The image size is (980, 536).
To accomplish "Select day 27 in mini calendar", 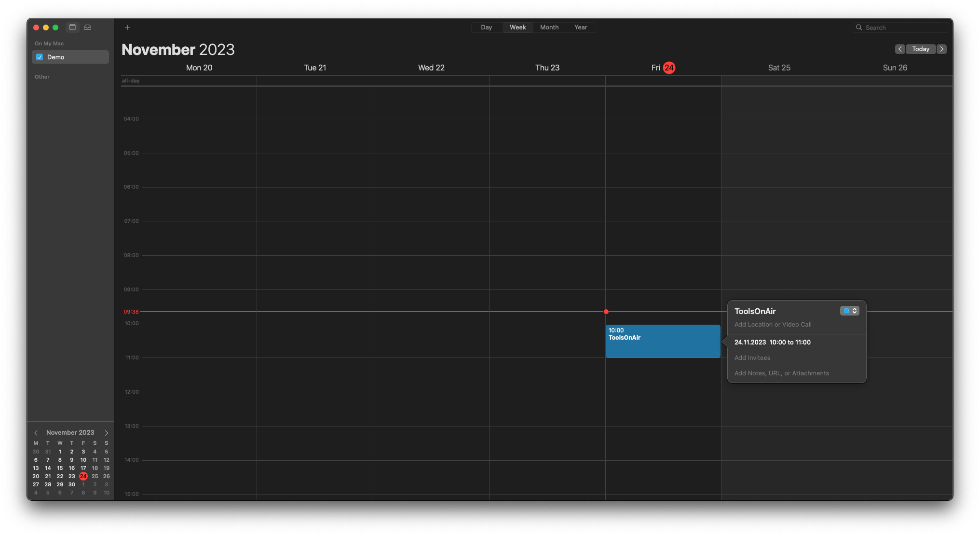I will 36,484.
